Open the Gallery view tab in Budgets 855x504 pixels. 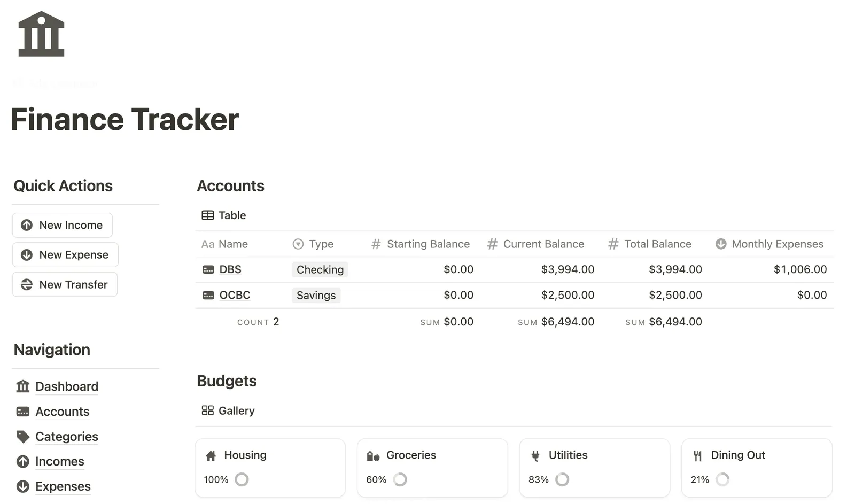[x=228, y=410]
